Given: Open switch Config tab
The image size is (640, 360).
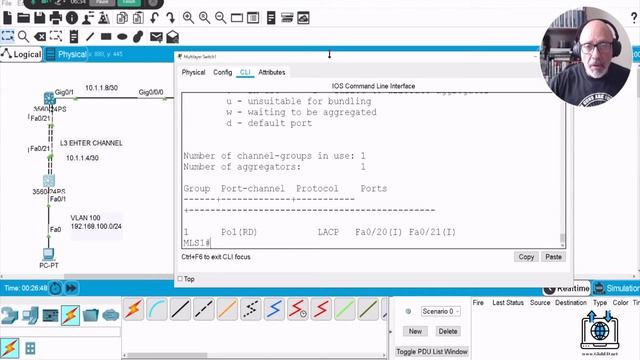Looking at the screenshot, I should [x=222, y=72].
